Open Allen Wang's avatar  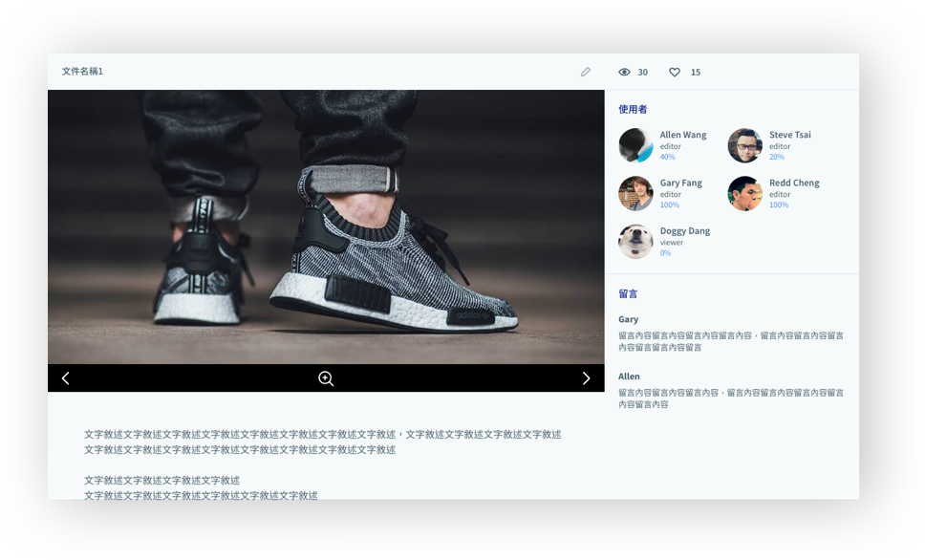pos(635,145)
